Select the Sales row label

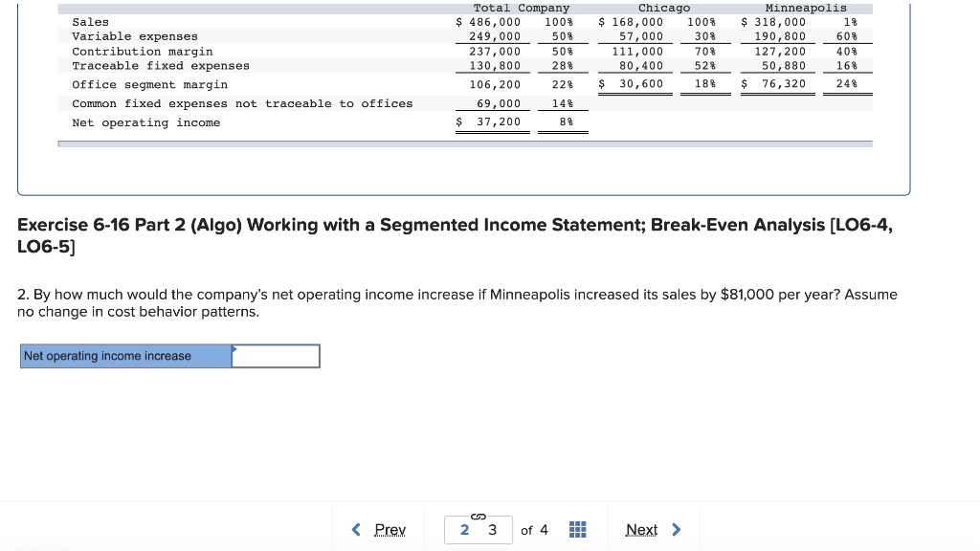[91, 22]
